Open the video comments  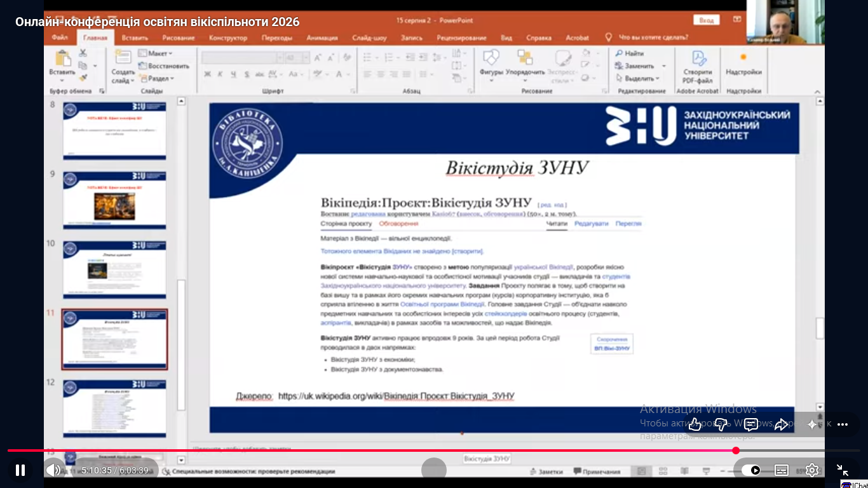pos(750,424)
